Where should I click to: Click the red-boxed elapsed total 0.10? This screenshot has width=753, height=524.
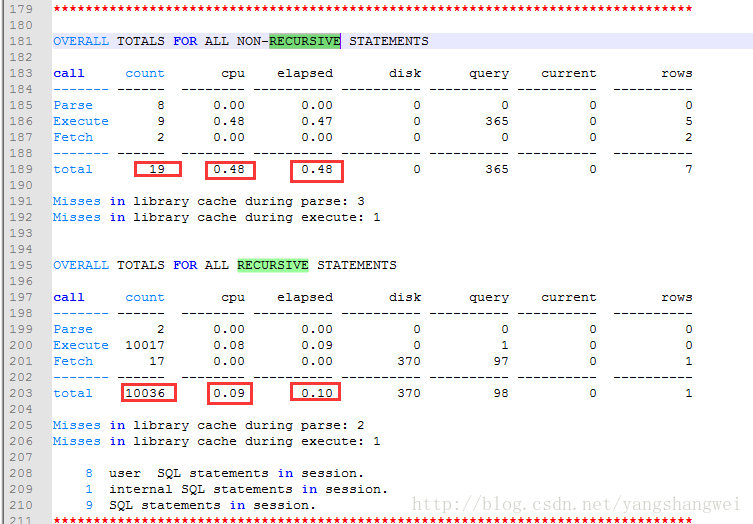(x=317, y=393)
